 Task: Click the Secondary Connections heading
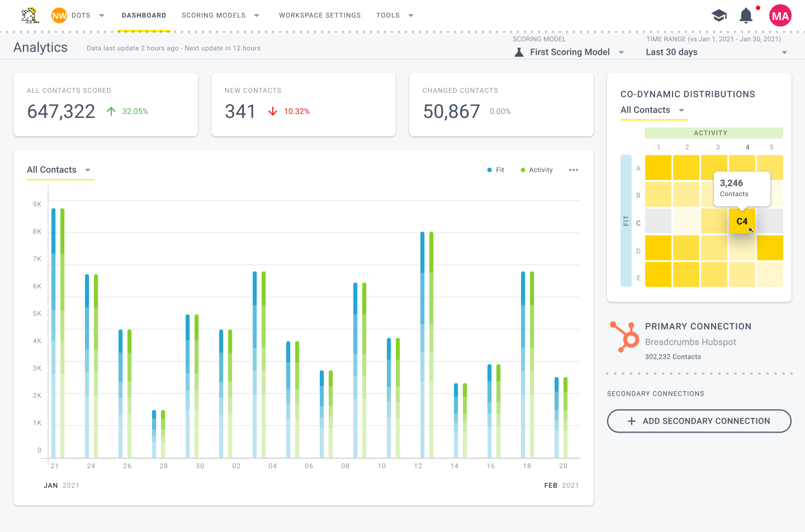click(x=656, y=394)
